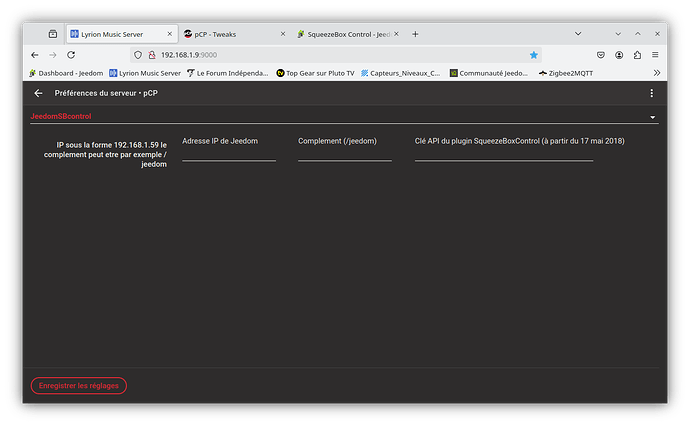
Task: Focus the Complement (/jeedom) input field
Action: [x=344, y=154]
